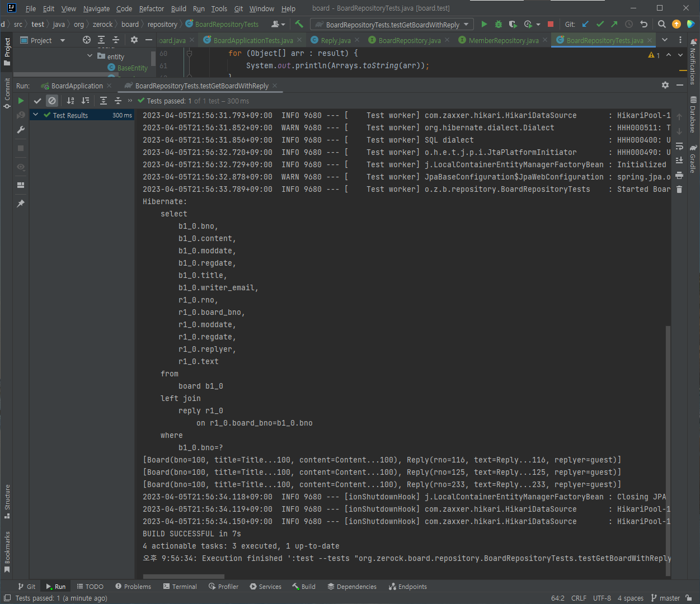The width and height of the screenshot is (700, 604).
Task: Toggle the watch eye icon in Run sidebar
Action: (x=21, y=167)
